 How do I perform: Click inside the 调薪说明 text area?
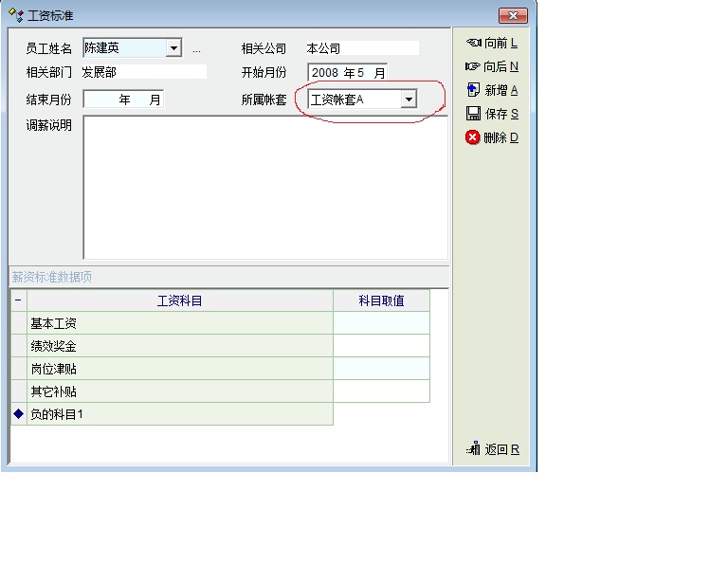click(264, 187)
